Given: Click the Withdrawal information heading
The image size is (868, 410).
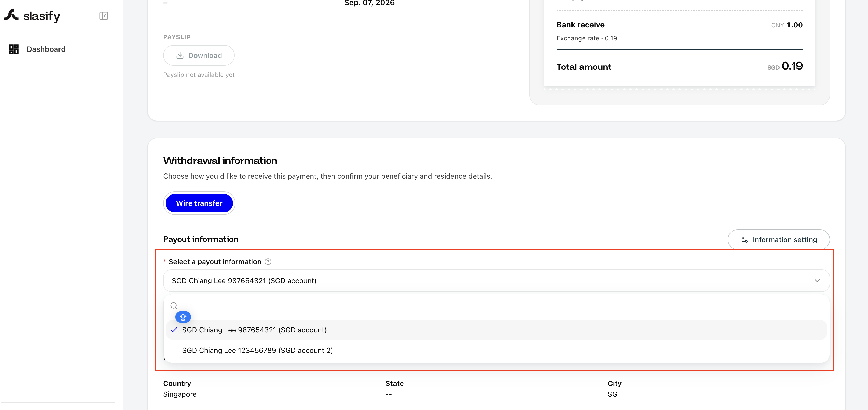Looking at the screenshot, I should click(220, 161).
